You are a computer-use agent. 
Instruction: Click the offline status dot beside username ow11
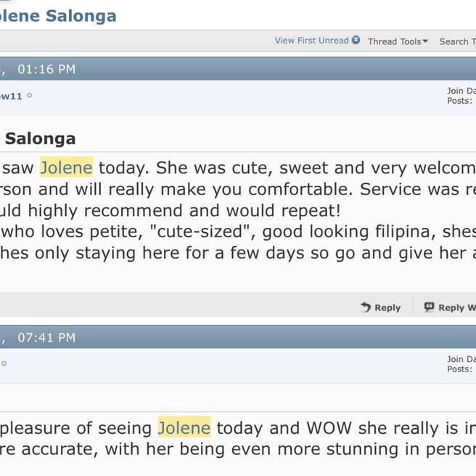(x=30, y=95)
